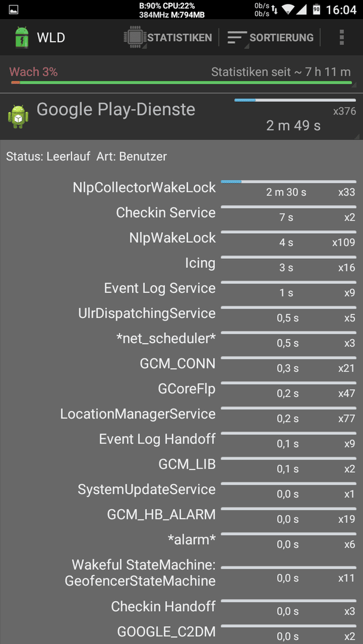Tap the Google Play-Dienste app icon
Image resolution: width=363 pixels, height=644 pixels.
(18, 117)
